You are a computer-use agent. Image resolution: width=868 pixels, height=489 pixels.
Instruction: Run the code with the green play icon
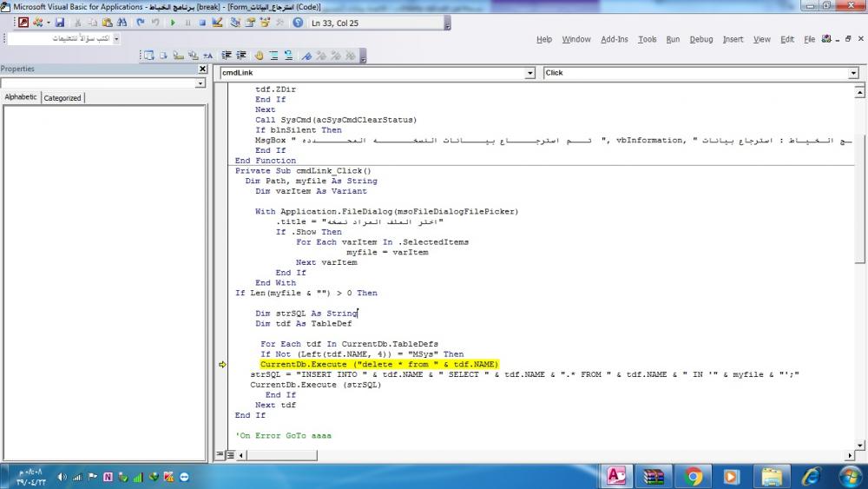coord(173,23)
